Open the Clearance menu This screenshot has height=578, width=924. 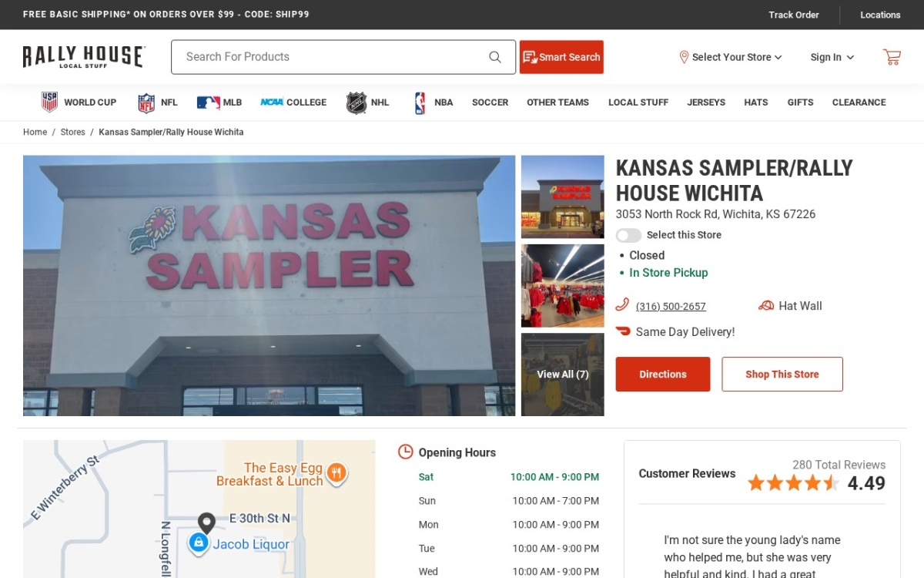(x=859, y=102)
